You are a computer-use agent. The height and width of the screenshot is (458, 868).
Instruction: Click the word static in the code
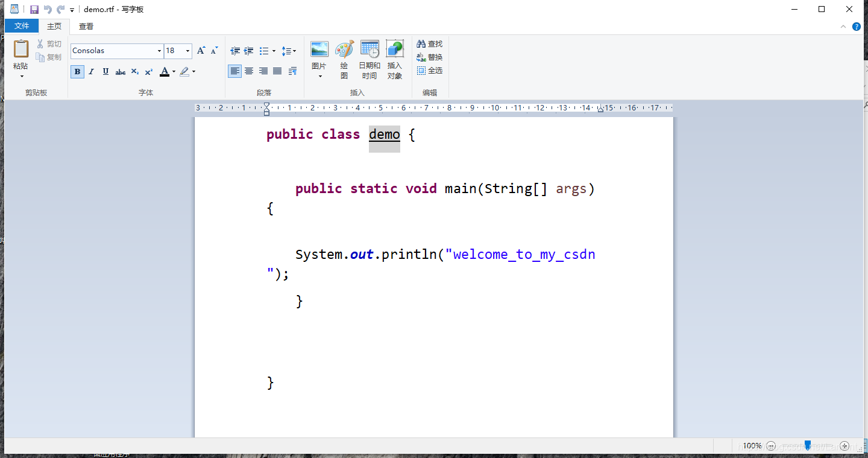click(x=374, y=189)
